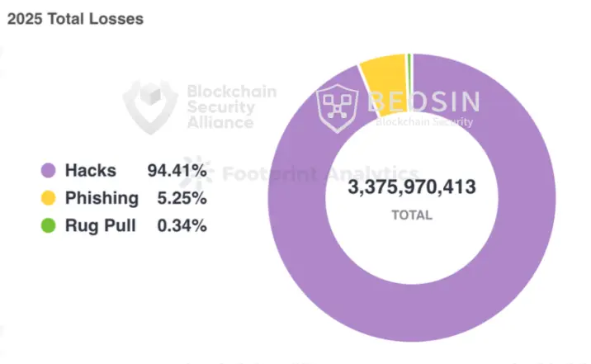The height and width of the screenshot is (364, 591).
Task: Click the 94.41% Hacks percentage value
Action: [177, 171]
